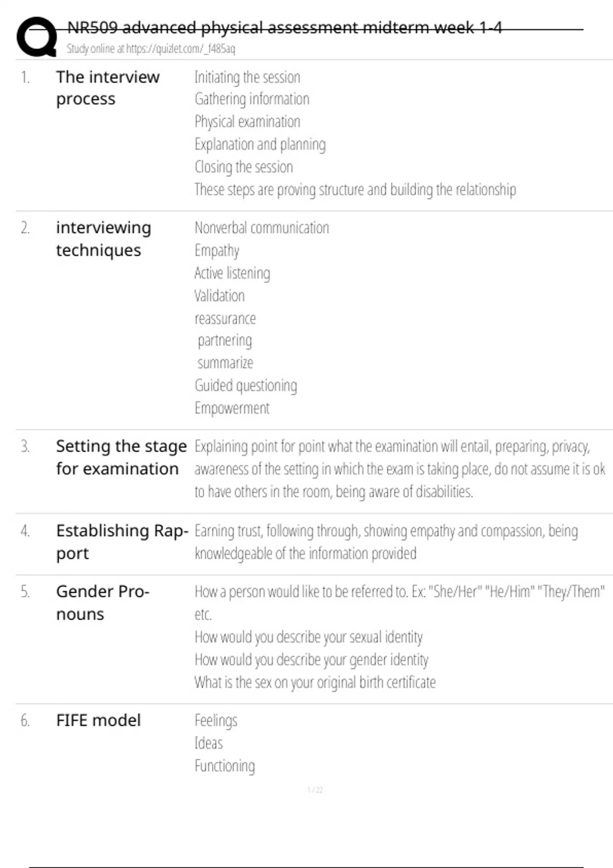Click the item number 6 label
Screen dimensions: 613x868
(25, 720)
